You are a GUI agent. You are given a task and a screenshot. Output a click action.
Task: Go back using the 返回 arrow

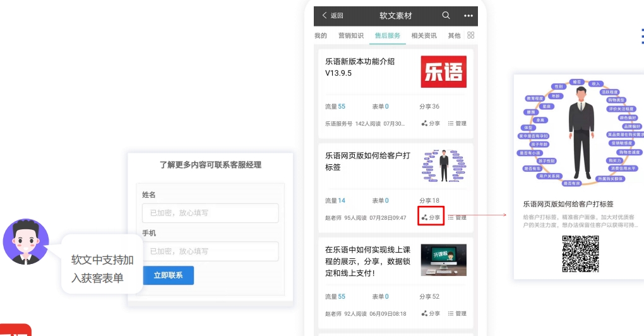click(332, 16)
